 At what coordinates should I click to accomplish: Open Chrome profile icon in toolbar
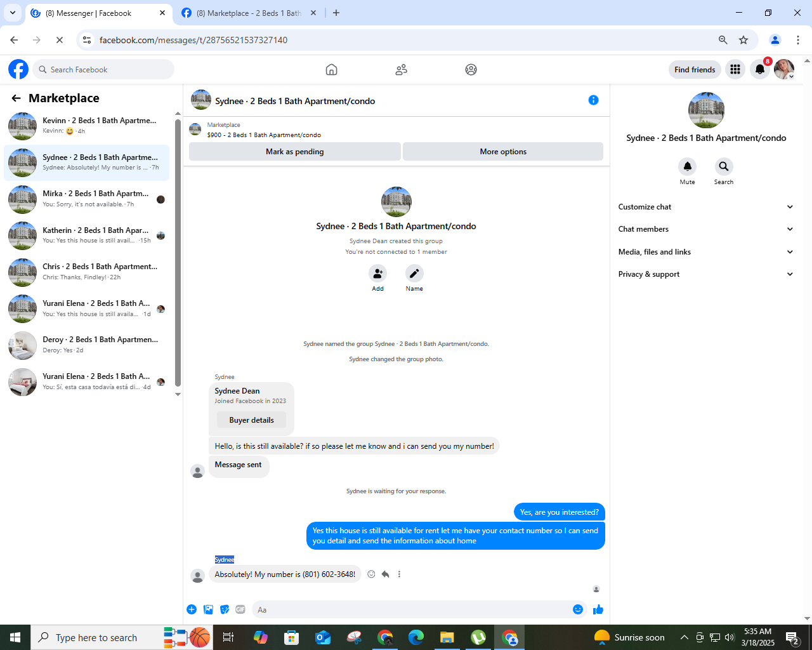pos(775,40)
